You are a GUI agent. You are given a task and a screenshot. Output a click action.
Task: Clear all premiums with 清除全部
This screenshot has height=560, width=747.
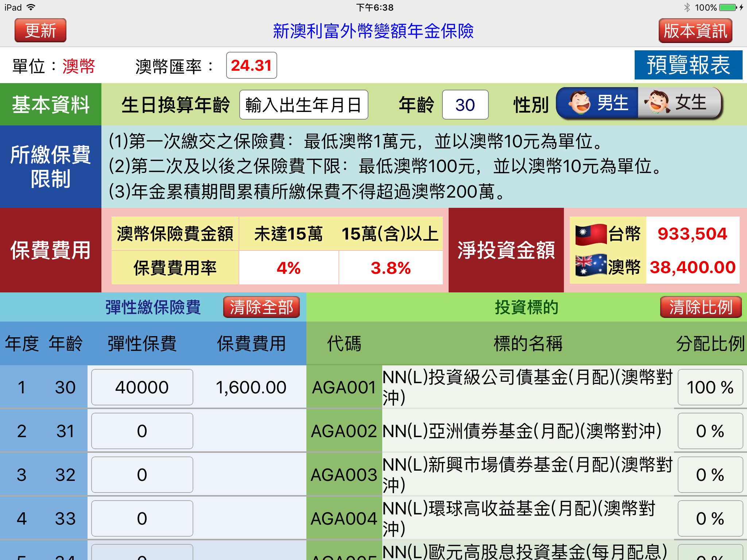tap(262, 307)
